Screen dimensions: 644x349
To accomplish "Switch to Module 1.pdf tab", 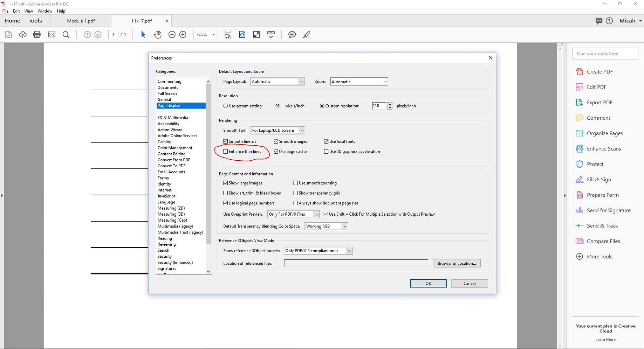I will coord(81,21).
